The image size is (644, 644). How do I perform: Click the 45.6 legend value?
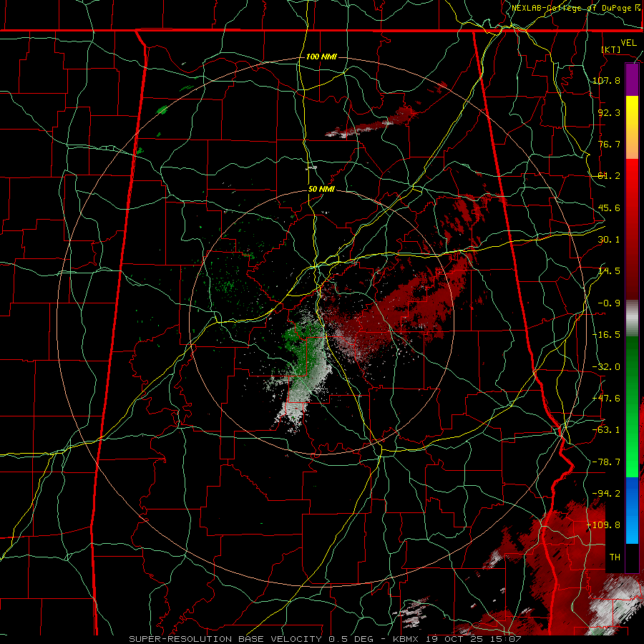[x=609, y=208]
